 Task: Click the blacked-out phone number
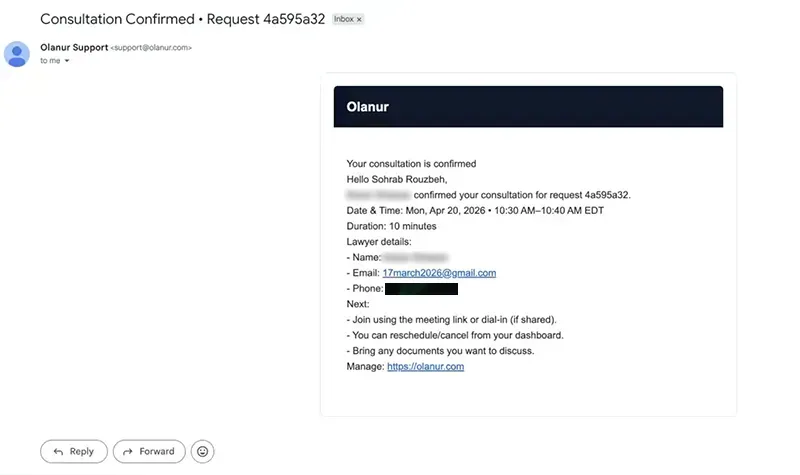421,289
